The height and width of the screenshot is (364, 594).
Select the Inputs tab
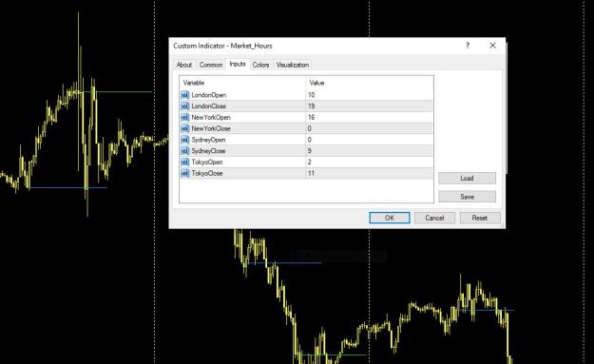238,64
